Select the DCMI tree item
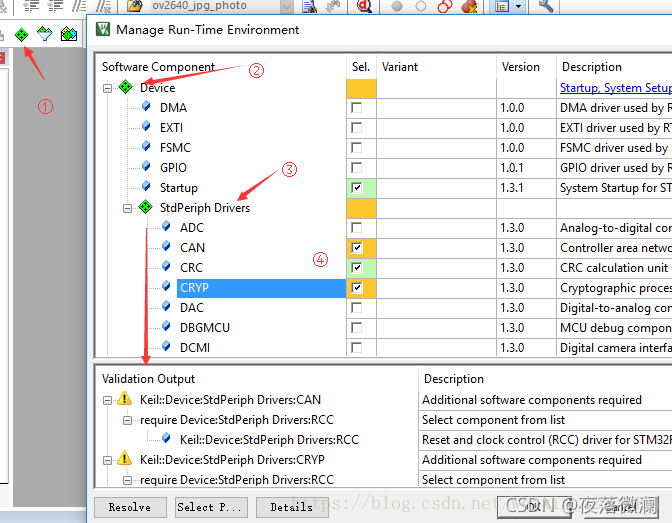 (x=195, y=348)
